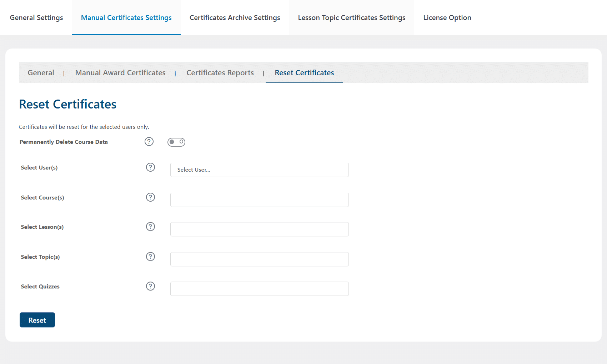Open Manual Award Certificates sub-tab
607x364 pixels.
(120, 73)
